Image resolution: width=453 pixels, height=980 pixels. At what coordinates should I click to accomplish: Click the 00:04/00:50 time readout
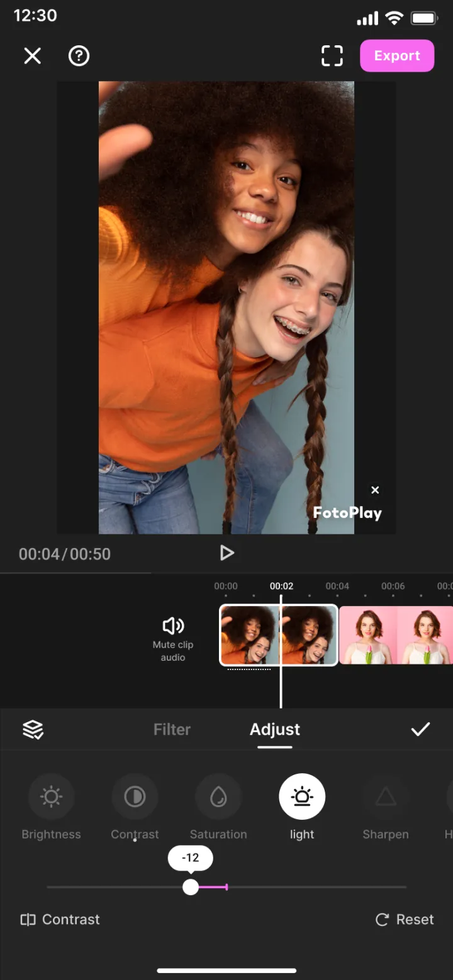[65, 554]
